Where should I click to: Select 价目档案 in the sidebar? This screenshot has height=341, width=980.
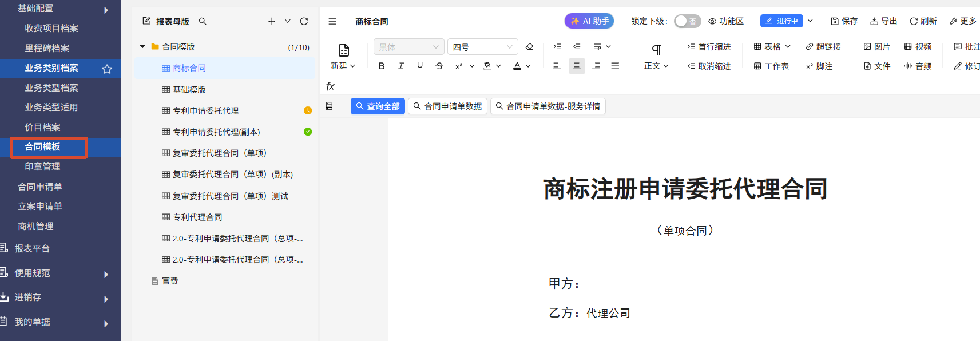point(42,127)
